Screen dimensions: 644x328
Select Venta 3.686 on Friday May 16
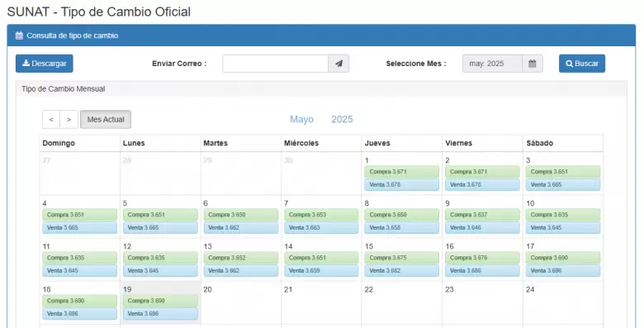[x=482, y=271]
